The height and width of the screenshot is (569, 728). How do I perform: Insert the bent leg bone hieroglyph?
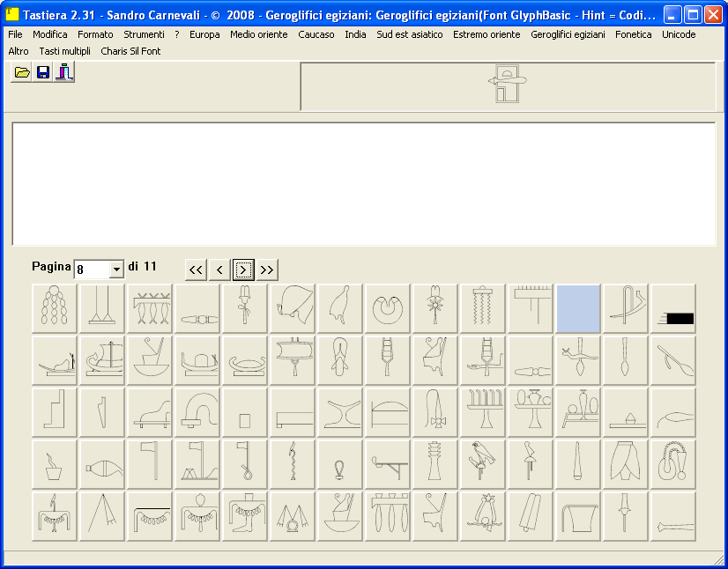tap(673, 516)
